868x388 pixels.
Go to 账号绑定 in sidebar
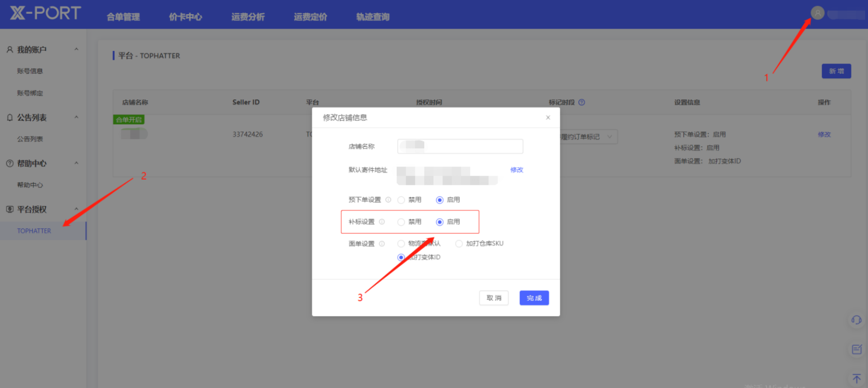pos(30,93)
